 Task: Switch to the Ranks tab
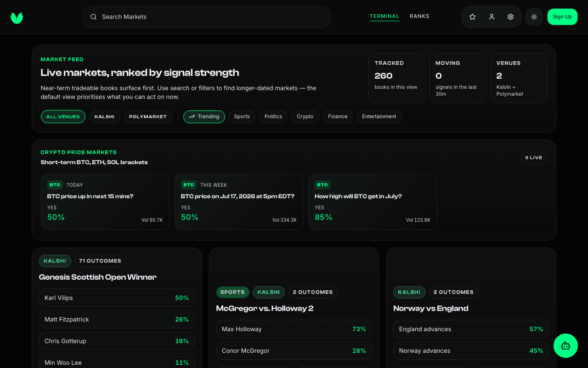(419, 16)
